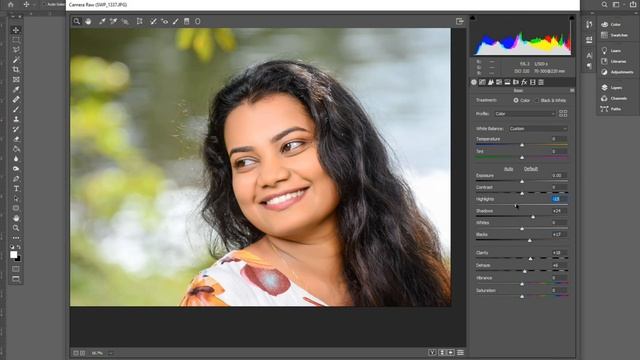The height and width of the screenshot is (360, 640).
Task: Click the foreground color swatch in toolbar
Action: pyautogui.click(x=13, y=255)
